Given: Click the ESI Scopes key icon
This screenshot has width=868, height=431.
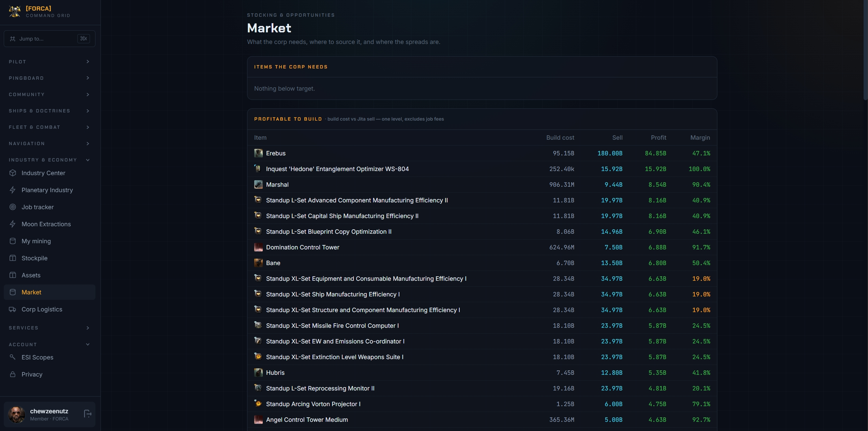Looking at the screenshot, I should pyautogui.click(x=13, y=357).
